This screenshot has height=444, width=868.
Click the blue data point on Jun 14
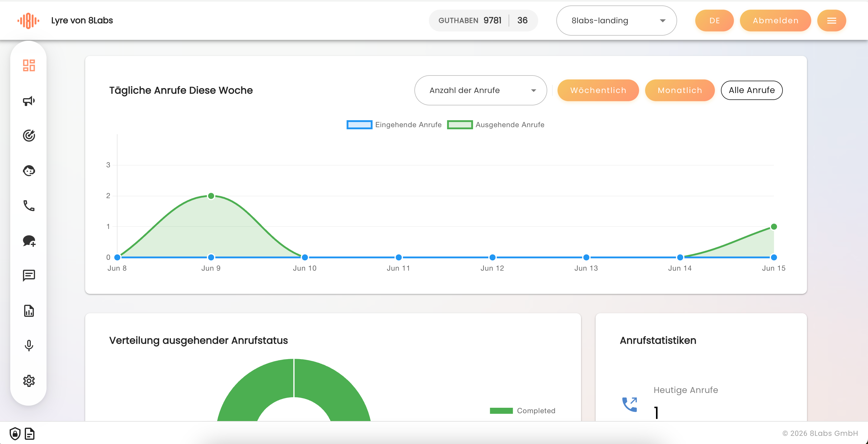point(680,257)
